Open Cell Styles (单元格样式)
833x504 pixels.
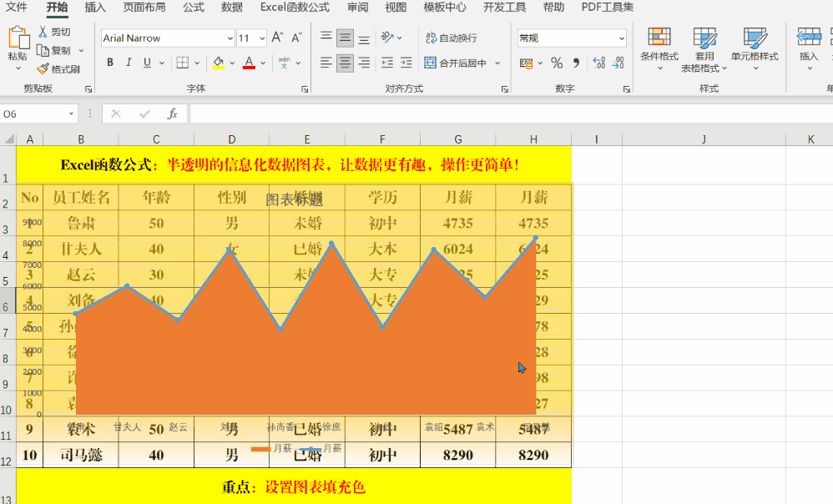(x=755, y=49)
